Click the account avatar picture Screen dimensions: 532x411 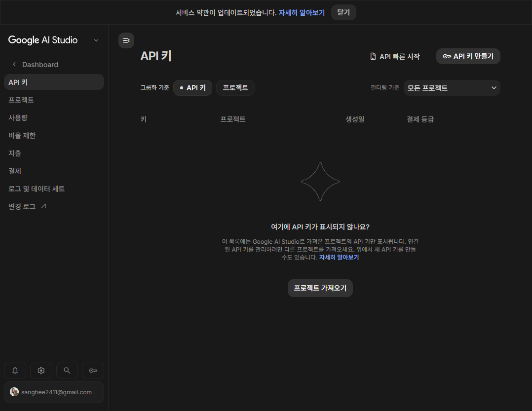pos(14,392)
